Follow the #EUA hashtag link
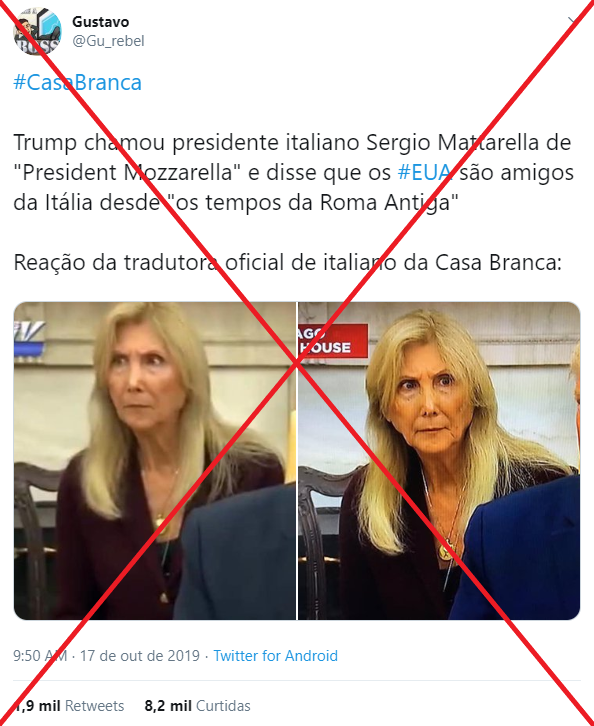This screenshot has height=726, width=594. [x=424, y=172]
